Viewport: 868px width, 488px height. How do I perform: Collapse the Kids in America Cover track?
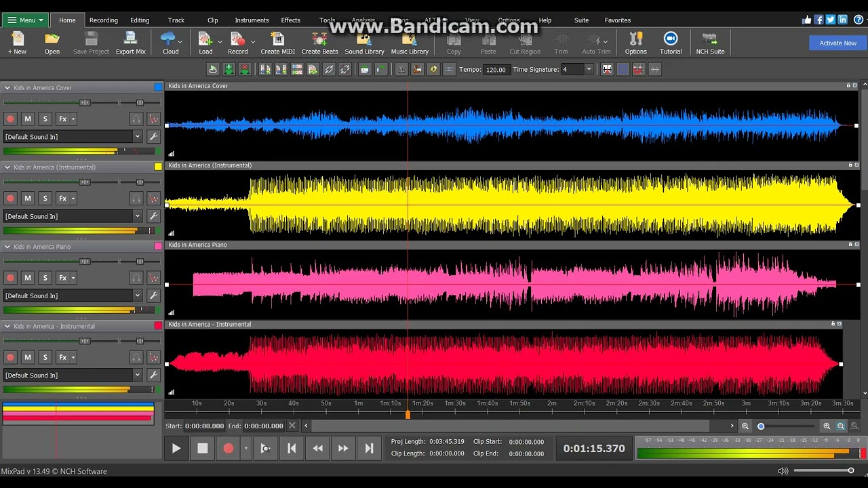7,87
